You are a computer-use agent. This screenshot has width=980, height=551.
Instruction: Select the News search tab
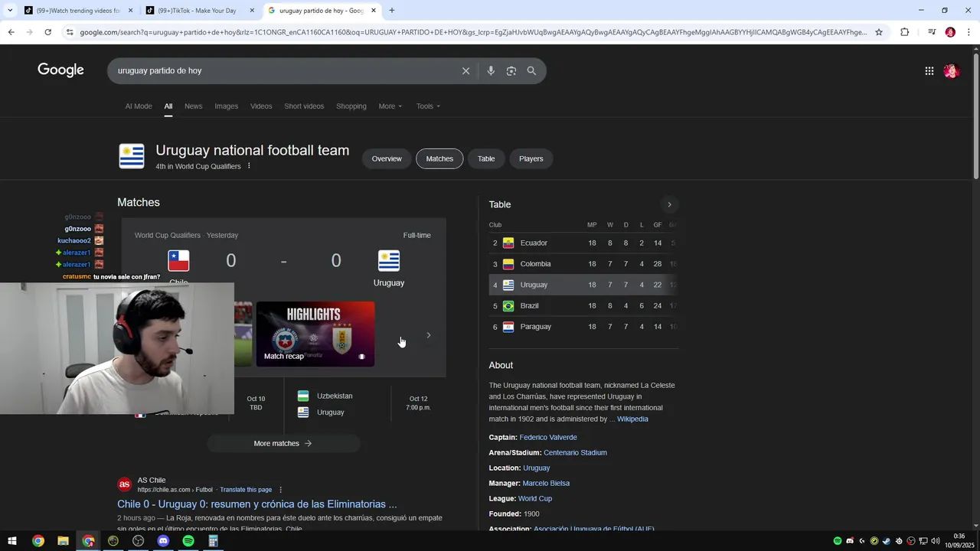(194, 106)
